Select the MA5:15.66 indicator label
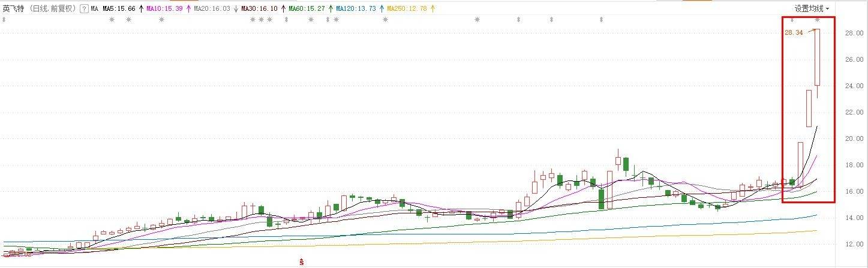Viewport: 868px width, 268px height. (x=119, y=9)
